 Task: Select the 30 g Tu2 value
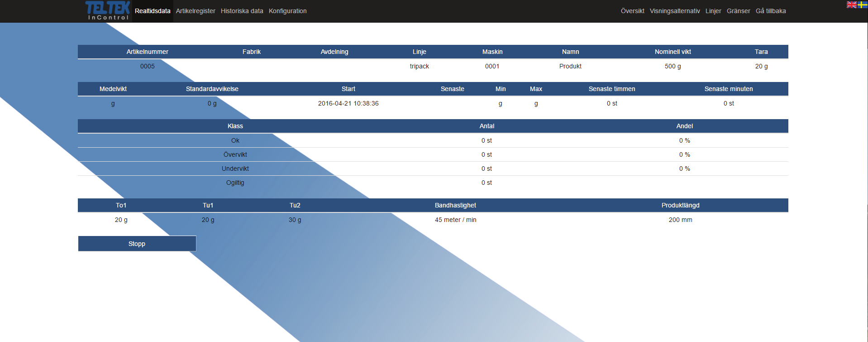tap(295, 220)
